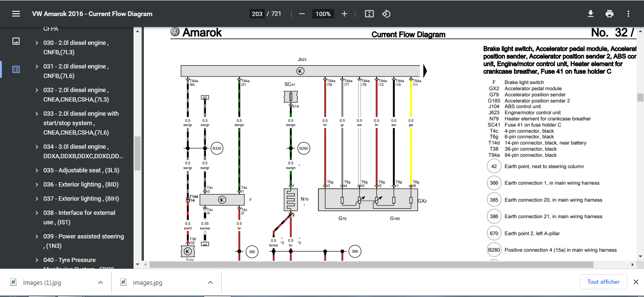Click the N79 heater element symbol

pos(290,200)
